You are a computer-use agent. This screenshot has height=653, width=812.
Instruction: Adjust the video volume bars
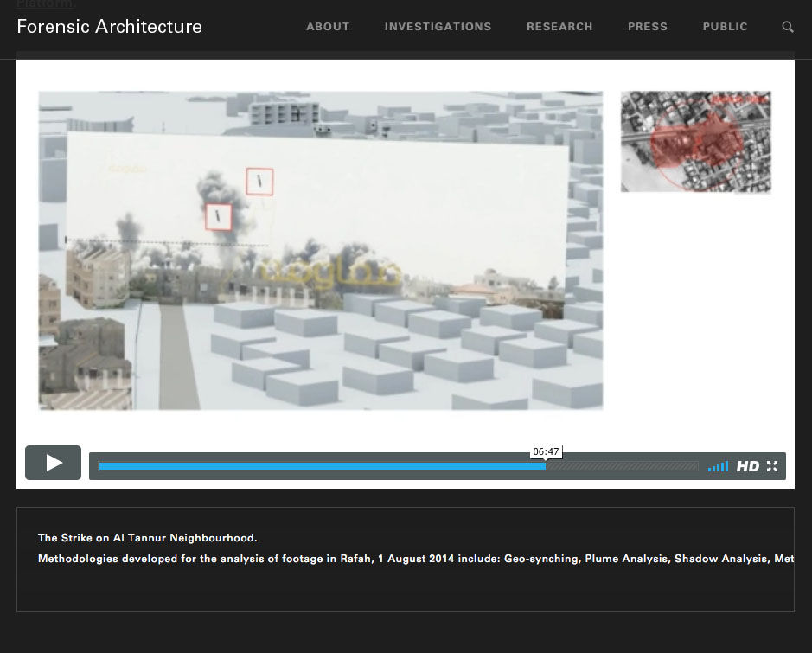718,466
